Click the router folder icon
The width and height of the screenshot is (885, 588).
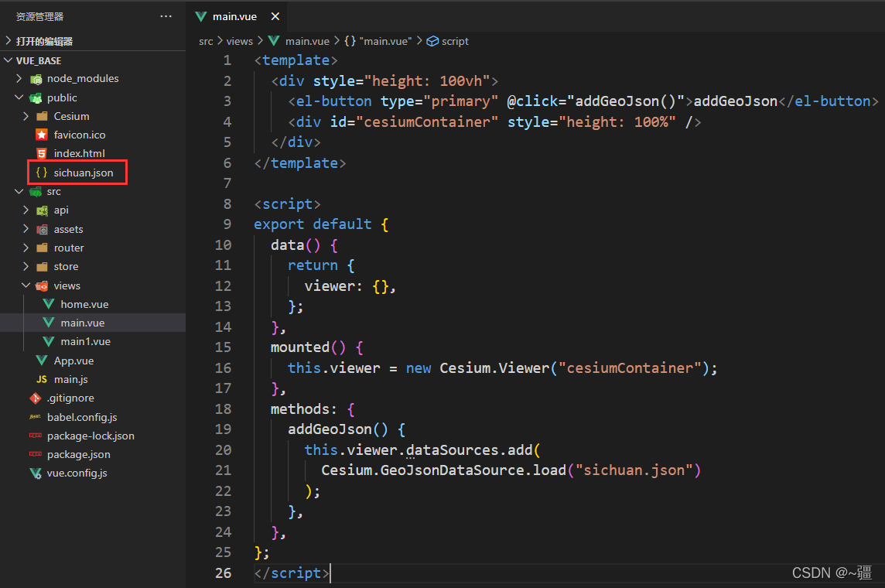pos(42,248)
